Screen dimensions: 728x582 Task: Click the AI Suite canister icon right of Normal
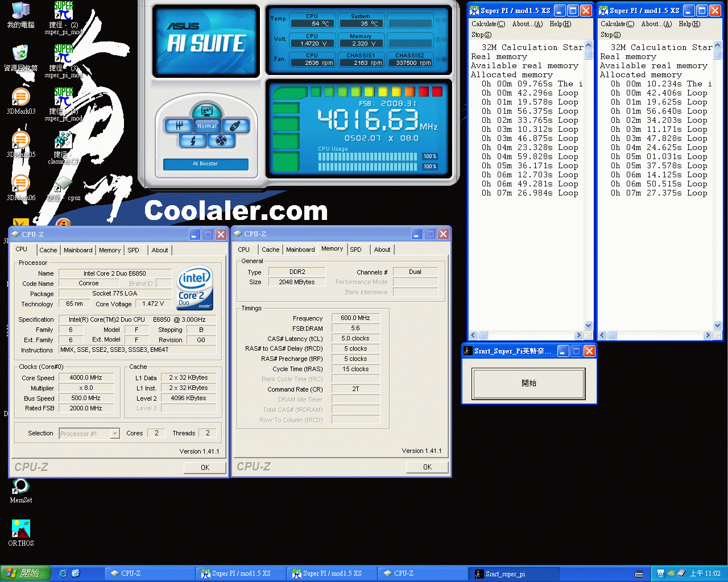[x=235, y=126]
